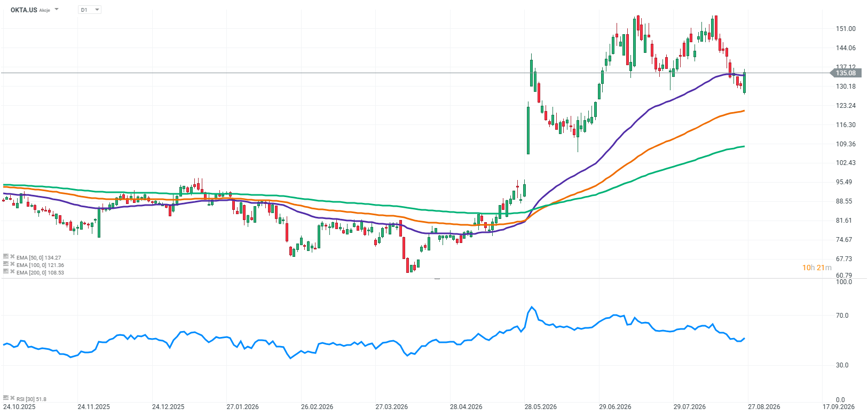Click the 27.08.2026 date axis label
868x416 pixels.
pos(764,407)
